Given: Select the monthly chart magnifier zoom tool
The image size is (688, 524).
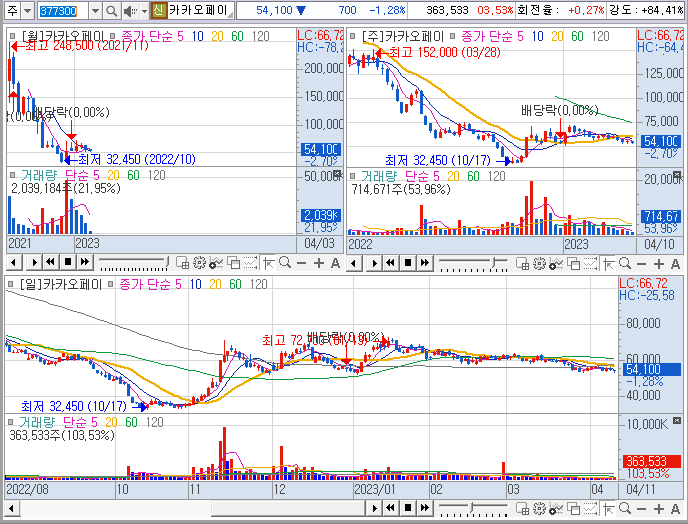Looking at the screenshot, I should (x=285, y=263).
